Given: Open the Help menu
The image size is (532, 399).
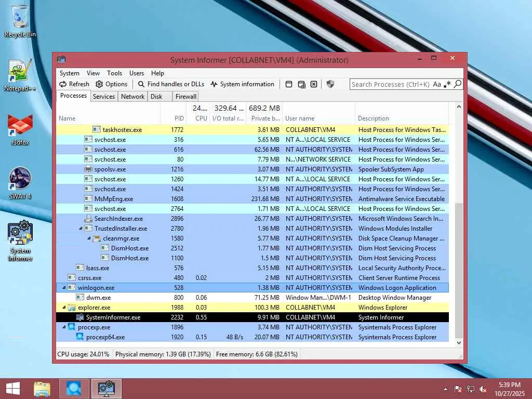Looking at the screenshot, I should [x=157, y=73].
